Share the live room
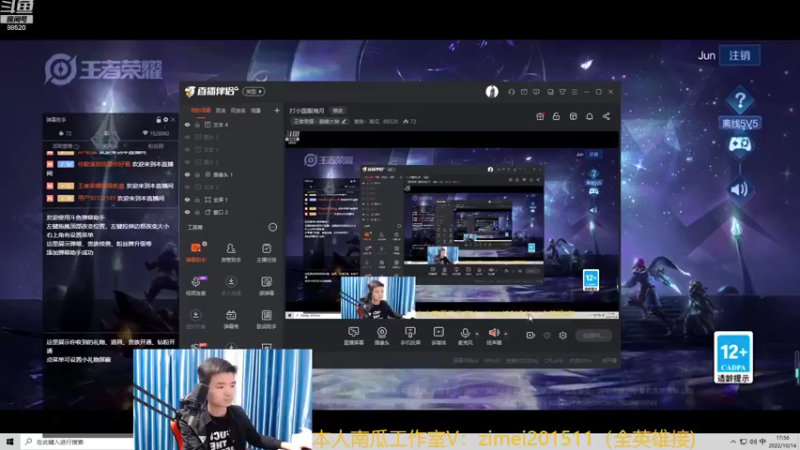 tap(606, 116)
